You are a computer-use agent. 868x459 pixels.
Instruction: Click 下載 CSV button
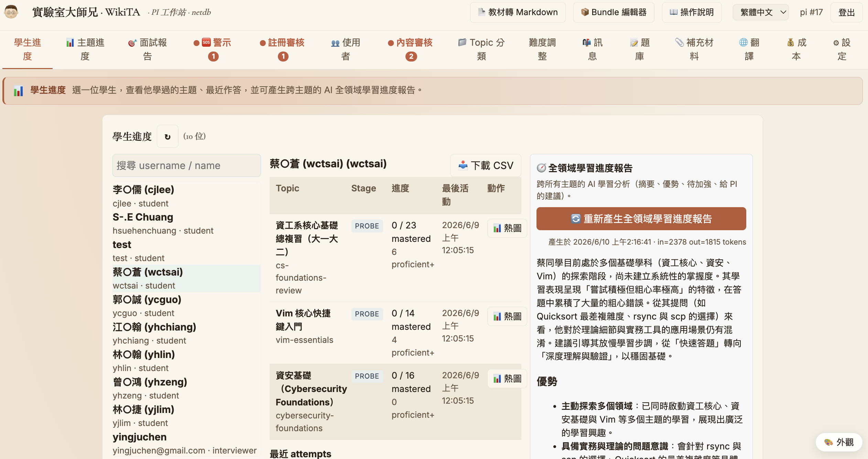coord(486,166)
